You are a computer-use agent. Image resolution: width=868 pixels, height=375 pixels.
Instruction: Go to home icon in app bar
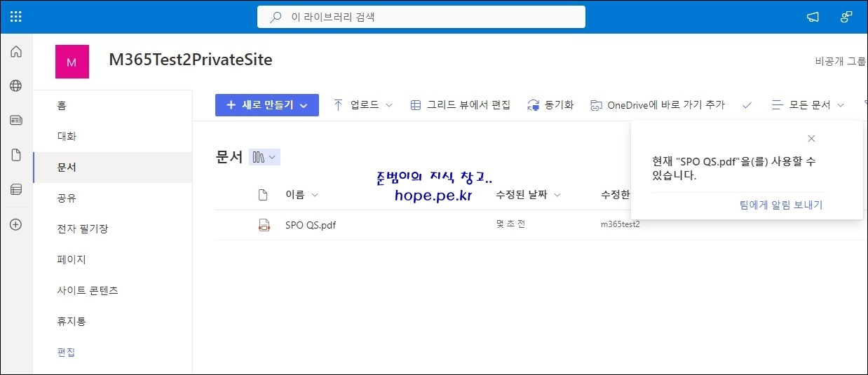(16, 51)
